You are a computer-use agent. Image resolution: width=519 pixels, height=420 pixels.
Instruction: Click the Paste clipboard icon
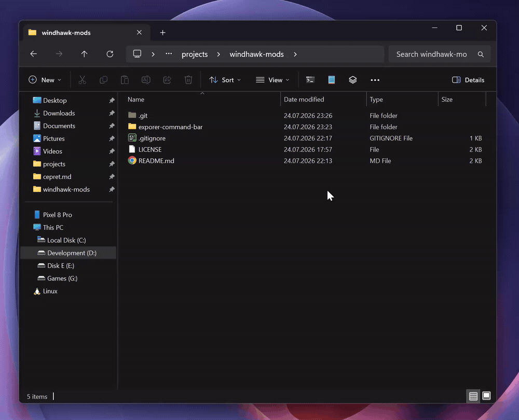pos(125,80)
